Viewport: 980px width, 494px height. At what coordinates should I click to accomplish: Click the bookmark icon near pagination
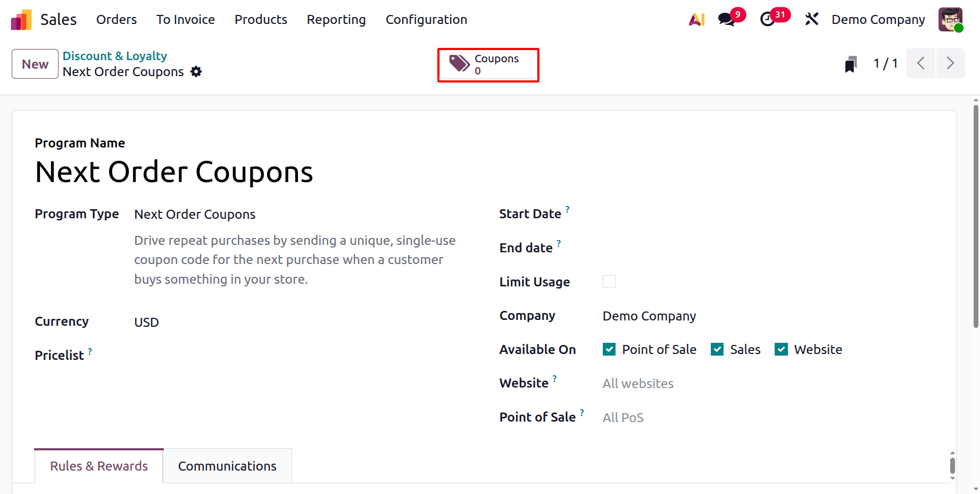pyautogui.click(x=851, y=63)
